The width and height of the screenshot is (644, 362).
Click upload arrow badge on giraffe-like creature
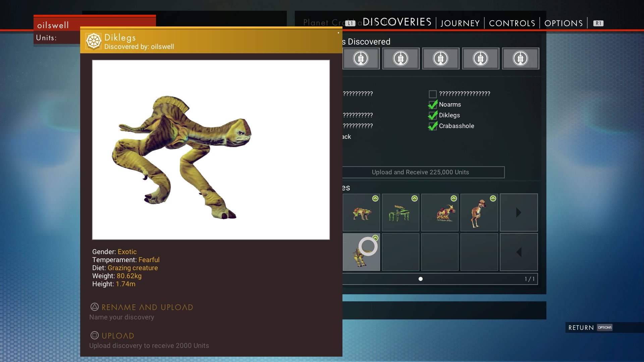pyautogui.click(x=493, y=198)
